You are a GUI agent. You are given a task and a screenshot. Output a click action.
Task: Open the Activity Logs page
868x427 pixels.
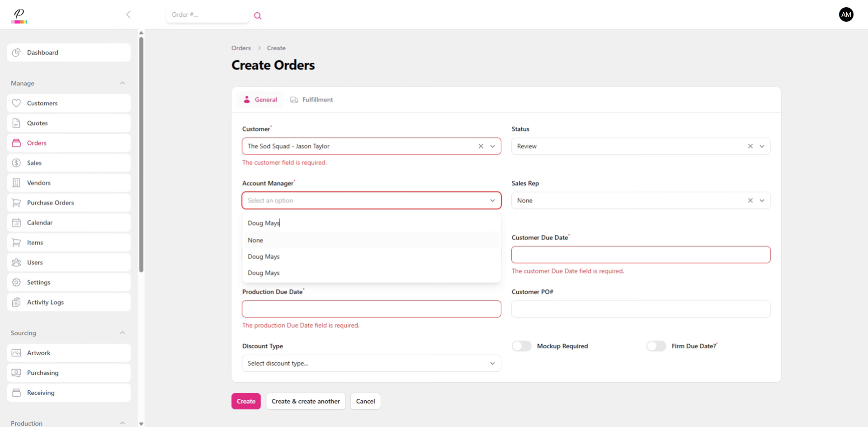45,302
